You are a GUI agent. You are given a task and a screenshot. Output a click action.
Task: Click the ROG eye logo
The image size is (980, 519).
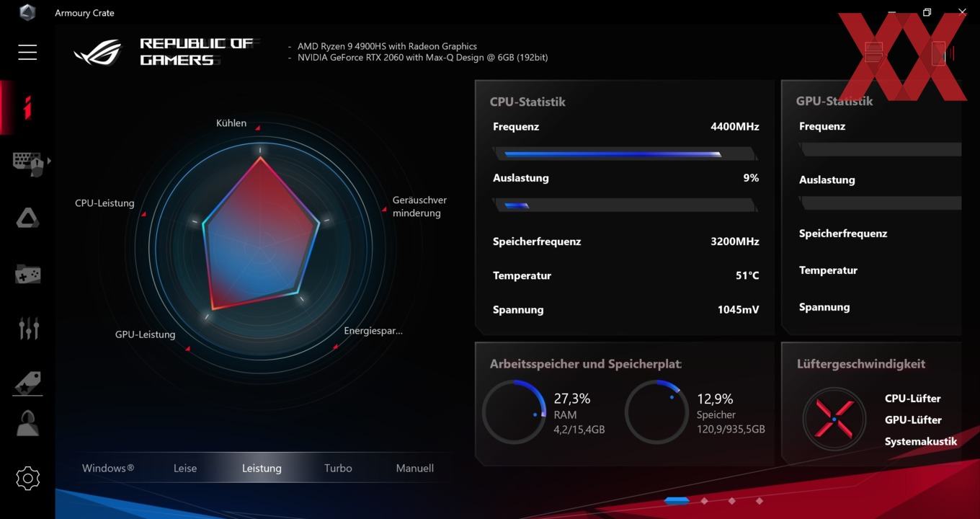coord(99,52)
